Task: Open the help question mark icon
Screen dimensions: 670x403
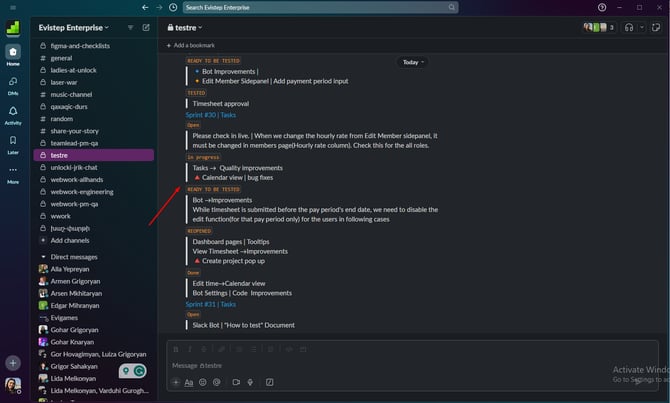Action: point(601,7)
